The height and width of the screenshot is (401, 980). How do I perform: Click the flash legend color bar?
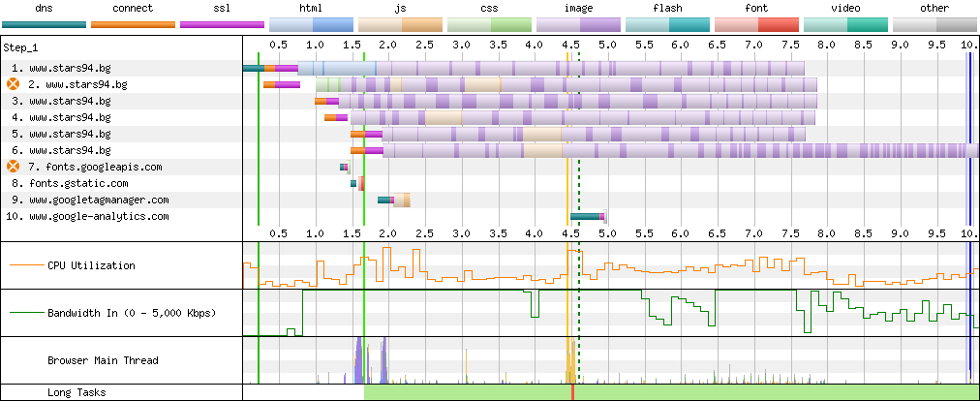pos(667,24)
